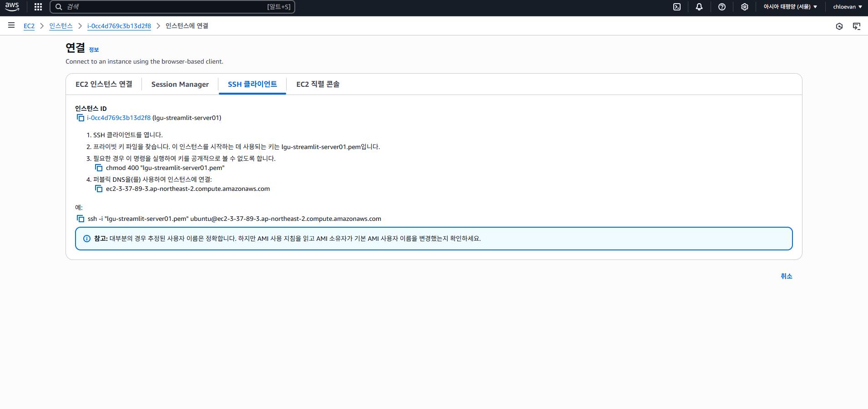Expand the Asia Pacific (Seoul) region dropdown
Viewport: 868px width, 409px height.
pos(790,7)
